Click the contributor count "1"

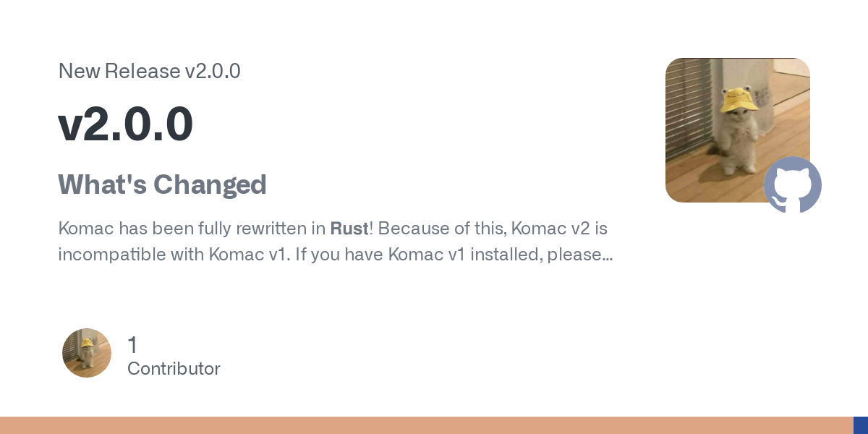pyautogui.click(x=132, y=345)
